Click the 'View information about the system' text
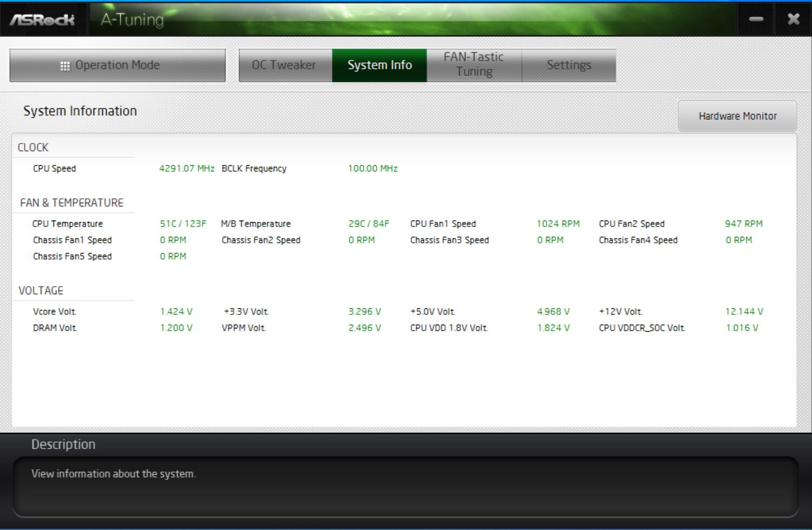 point(113,474)
